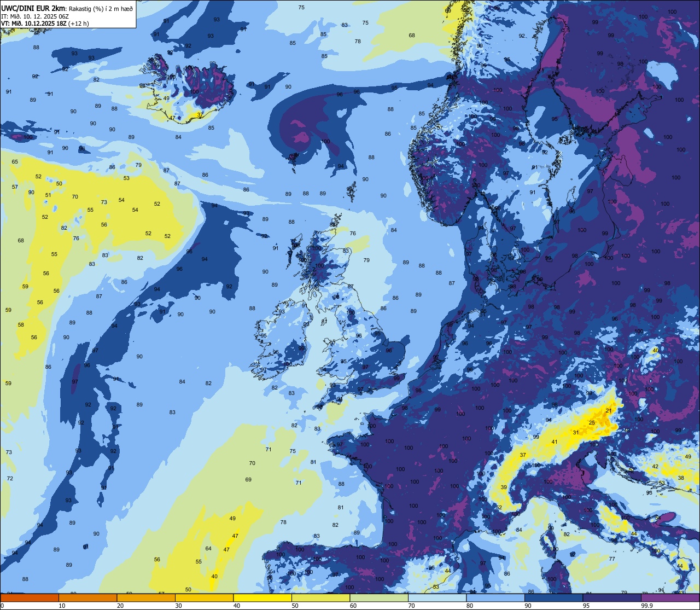Viewport: 700px width, 610px height.
Task: Select the 70–80 pale blue legend swatch
Action: [x=437, y=598]
